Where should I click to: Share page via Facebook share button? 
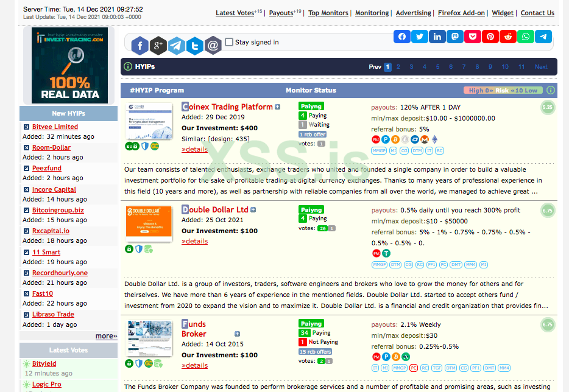402,37
